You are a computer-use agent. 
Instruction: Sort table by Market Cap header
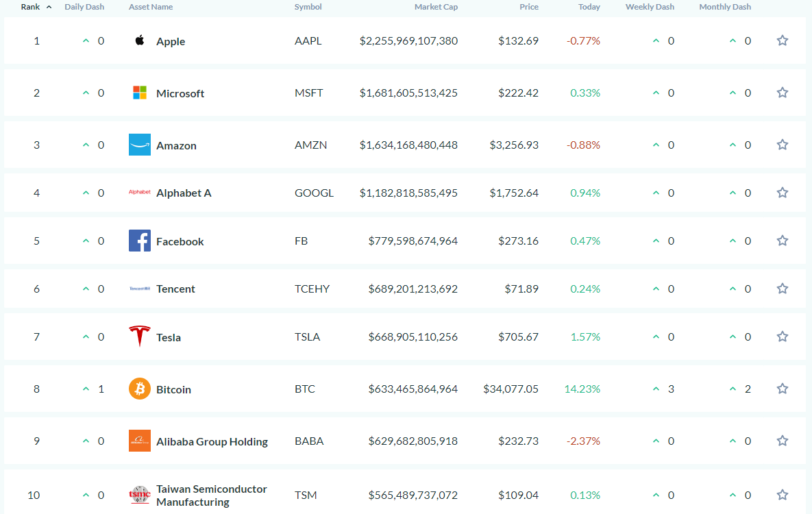(436, 7)
